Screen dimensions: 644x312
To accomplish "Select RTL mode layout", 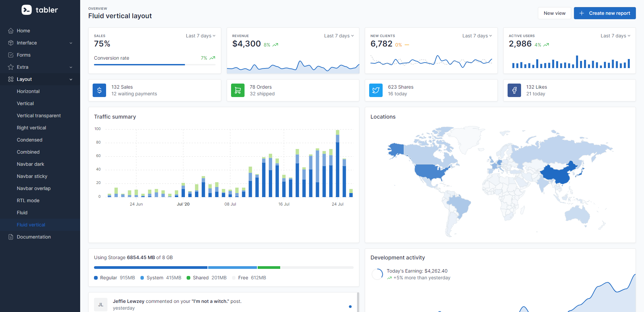I will click(x=40, y=200).
